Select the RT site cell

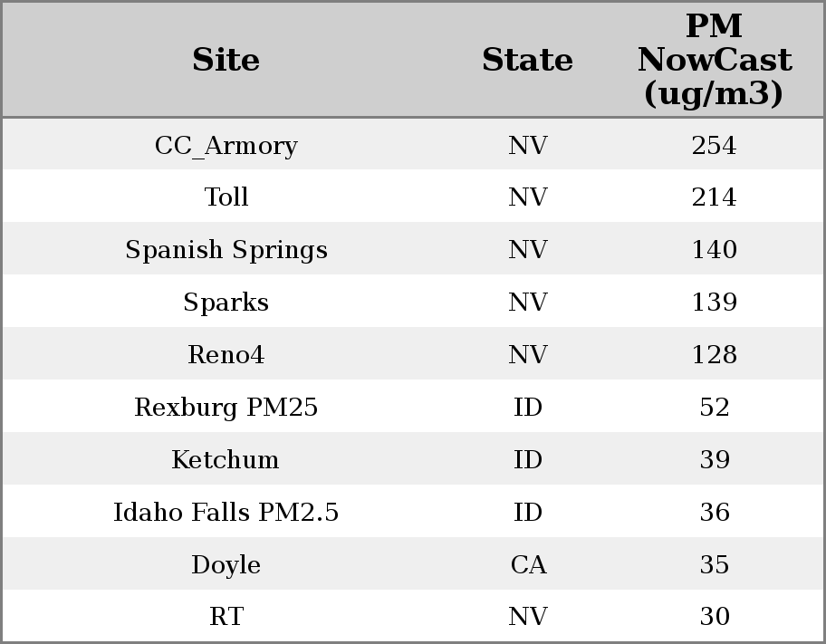(226, 617)
